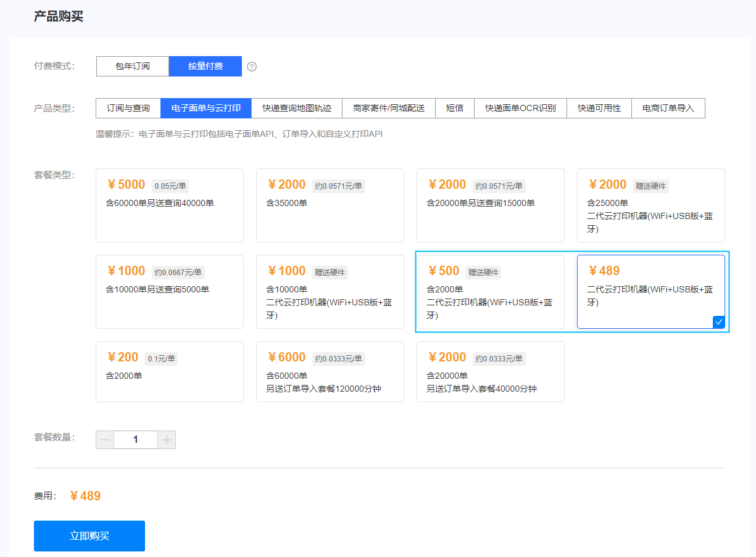Click the 立即购买 button

89,536
